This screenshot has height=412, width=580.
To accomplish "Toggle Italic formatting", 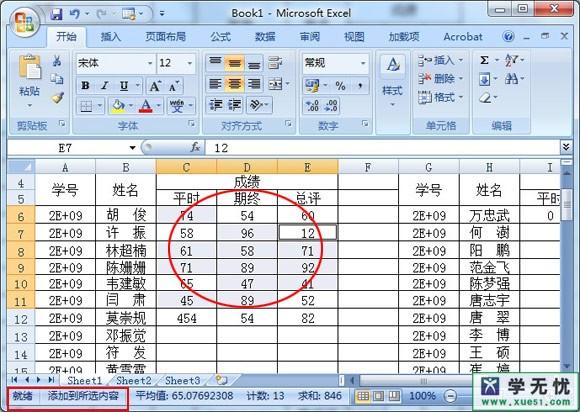I will click(105, 86).
